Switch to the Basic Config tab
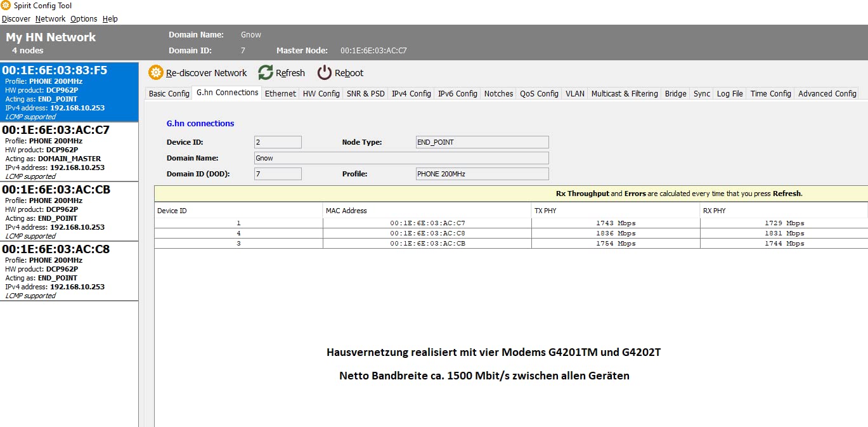 [169, 93]
